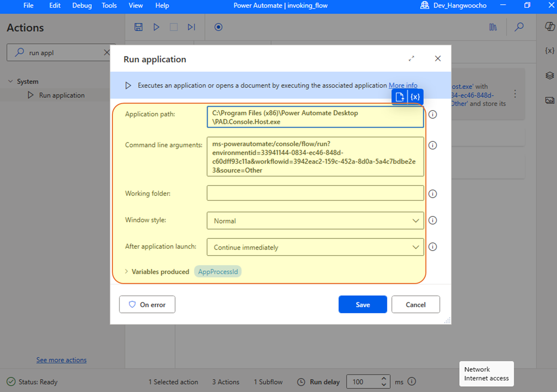The width and height of the screenshot is (557, 392).
Task: Open the Debug menu
Action: (x=82, y=5)
